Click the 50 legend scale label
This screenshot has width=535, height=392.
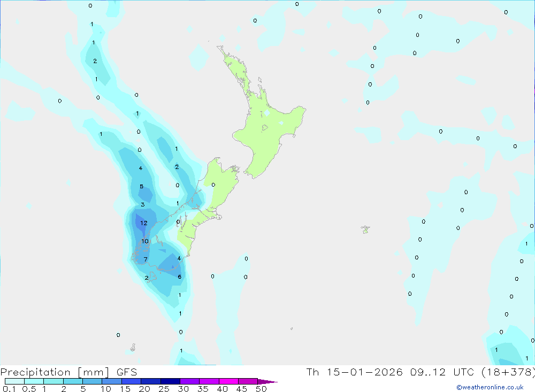(x=262, y=389)
